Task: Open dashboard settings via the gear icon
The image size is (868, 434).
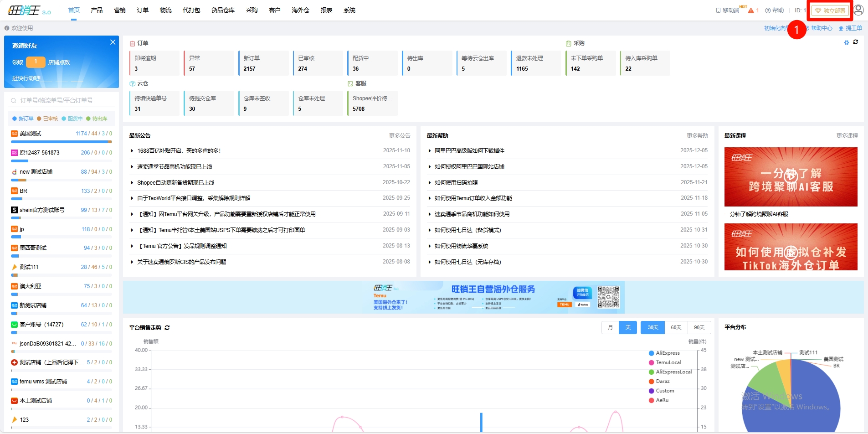Action: [x=847, y=42]
